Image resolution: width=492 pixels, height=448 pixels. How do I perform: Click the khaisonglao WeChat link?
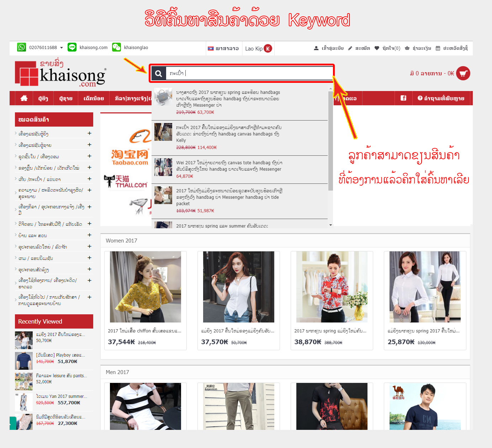point(136,48)
